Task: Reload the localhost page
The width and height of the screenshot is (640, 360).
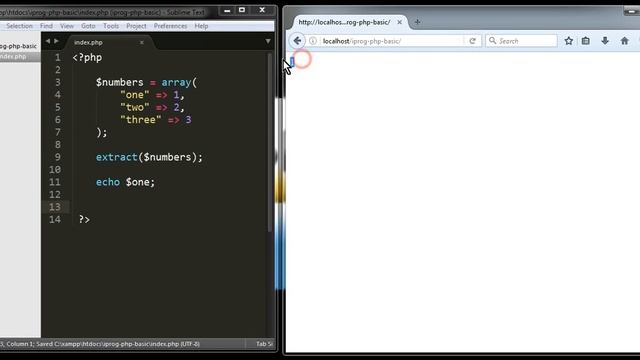Action: point(472,41)
